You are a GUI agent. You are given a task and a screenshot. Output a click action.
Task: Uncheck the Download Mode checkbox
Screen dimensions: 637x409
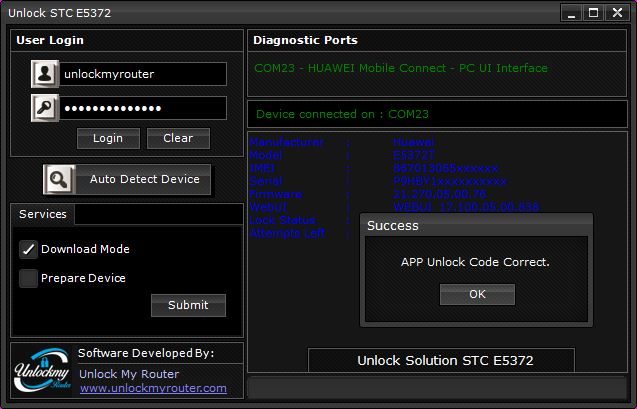coord(28,249)
